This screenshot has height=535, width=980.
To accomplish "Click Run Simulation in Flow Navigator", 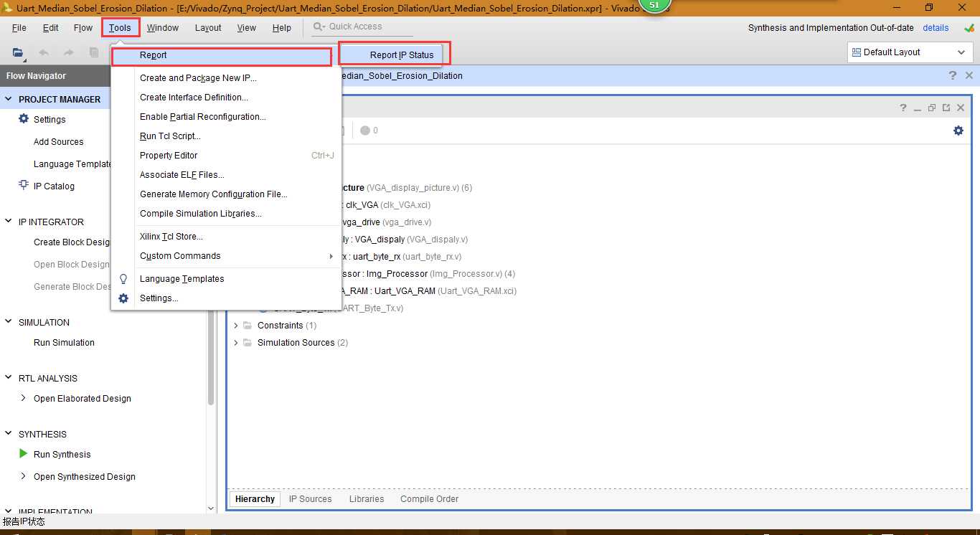I will pyautogui.click(x=64, y=343).
